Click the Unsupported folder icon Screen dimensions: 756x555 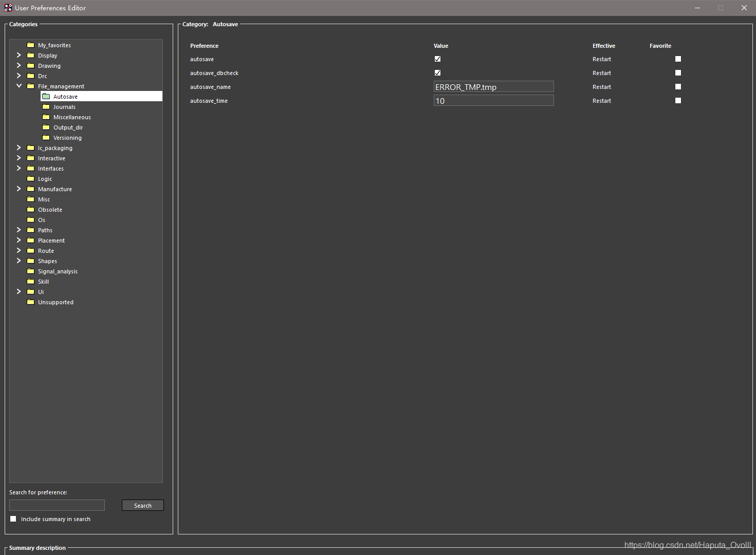[30, 302]
